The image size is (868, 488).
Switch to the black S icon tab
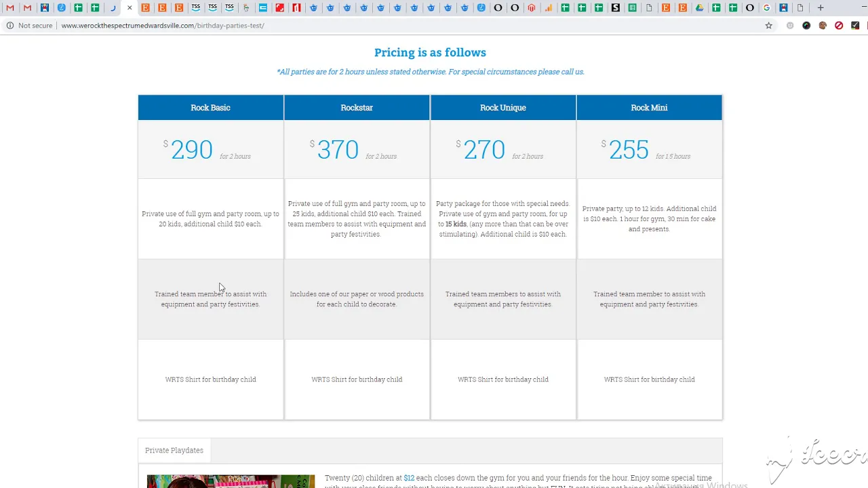point(615,8)
